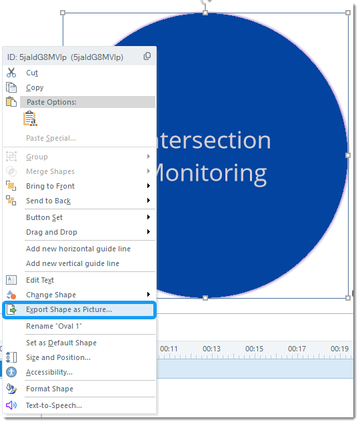The height and width of the screenshot is (424, 360).
Task: Click the right-middle resize handle of the oval
Action: point(348,155)
